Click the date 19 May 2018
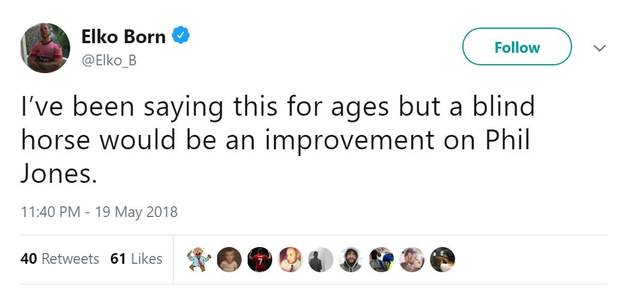Viewport: 644px width, 289px height. click(x=138, y=212)
